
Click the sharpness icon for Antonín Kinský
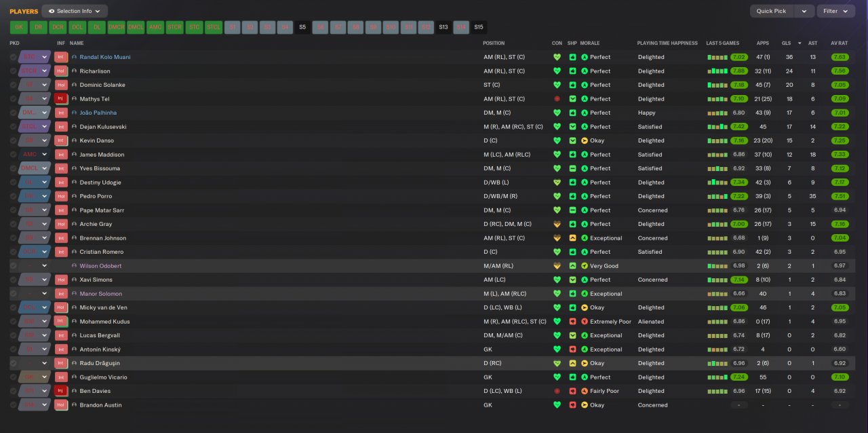pyautogui.click(x=572, y=350)
